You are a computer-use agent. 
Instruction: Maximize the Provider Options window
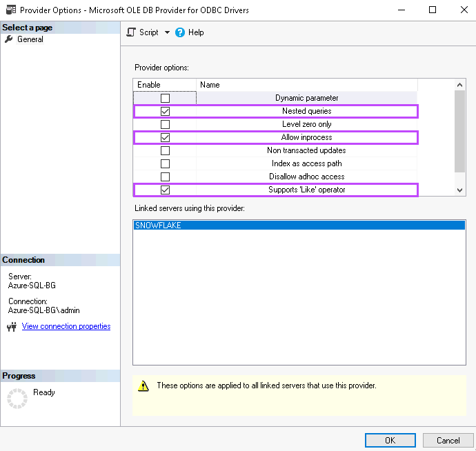(x=433, y=10)
